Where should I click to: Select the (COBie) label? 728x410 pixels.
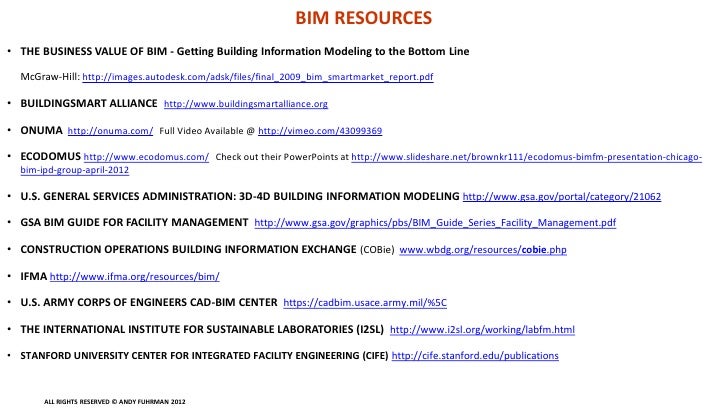pyautogui.click(x=377, y=250)
